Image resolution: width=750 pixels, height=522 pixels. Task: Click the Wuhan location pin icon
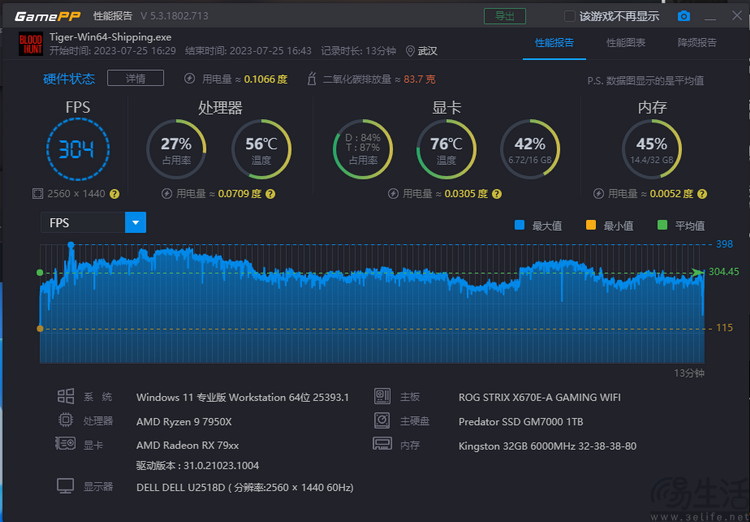(x=410, y=51)
